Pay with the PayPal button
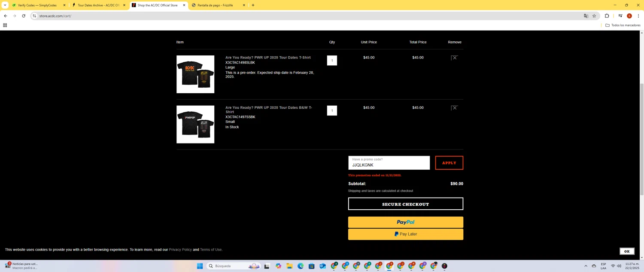644x272 pixels. (x=406, y=222)
